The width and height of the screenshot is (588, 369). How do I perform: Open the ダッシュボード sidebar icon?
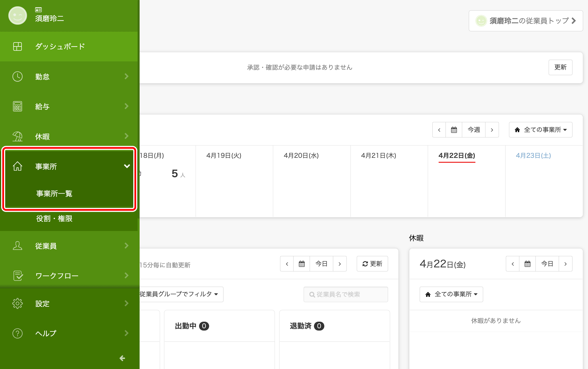(x=17, y=46)
